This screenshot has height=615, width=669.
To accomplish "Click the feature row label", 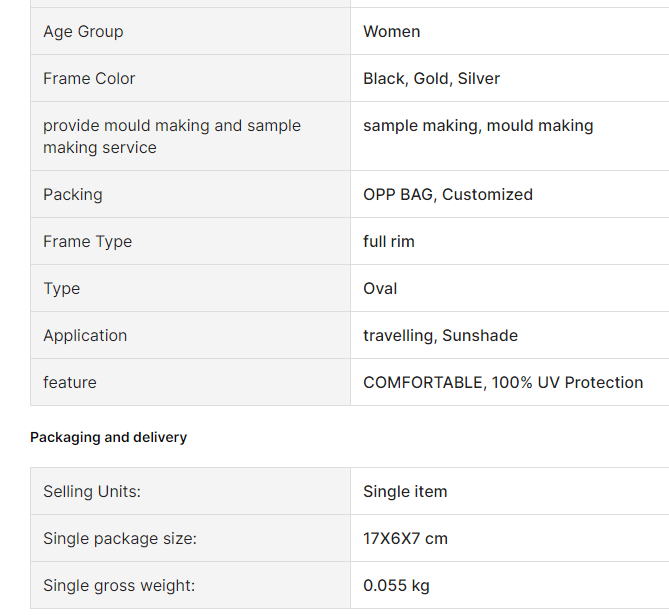I will point(70,383).
